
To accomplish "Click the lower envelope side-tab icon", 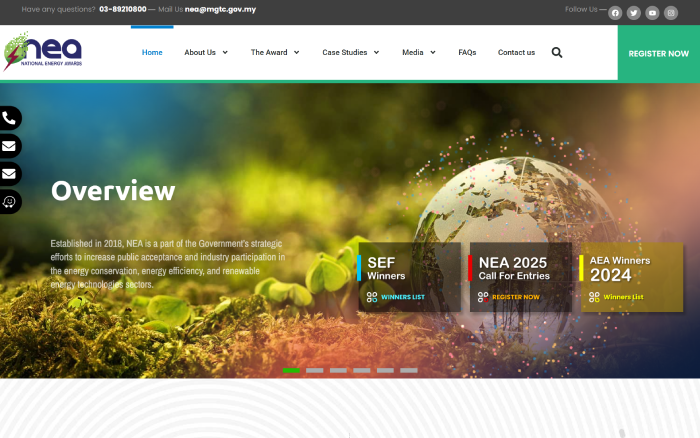I will pos(9,174).
